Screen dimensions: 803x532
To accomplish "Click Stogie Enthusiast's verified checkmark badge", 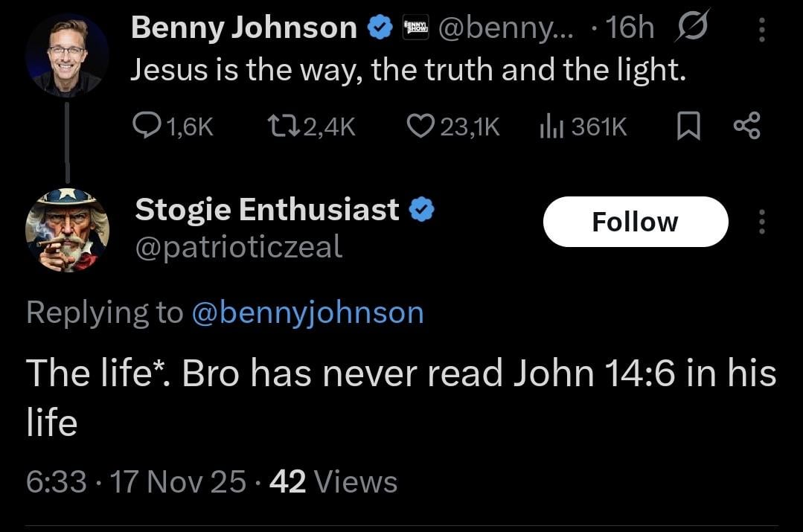I will (423, 211).
